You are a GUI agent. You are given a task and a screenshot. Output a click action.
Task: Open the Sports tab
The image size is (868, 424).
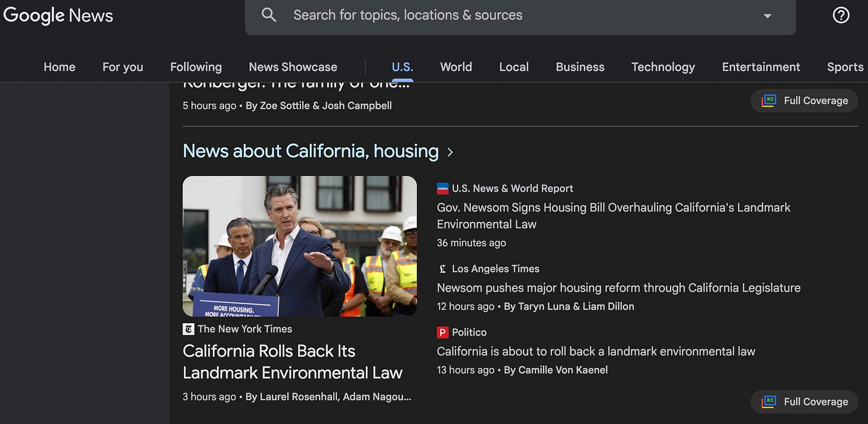[845, 67]
